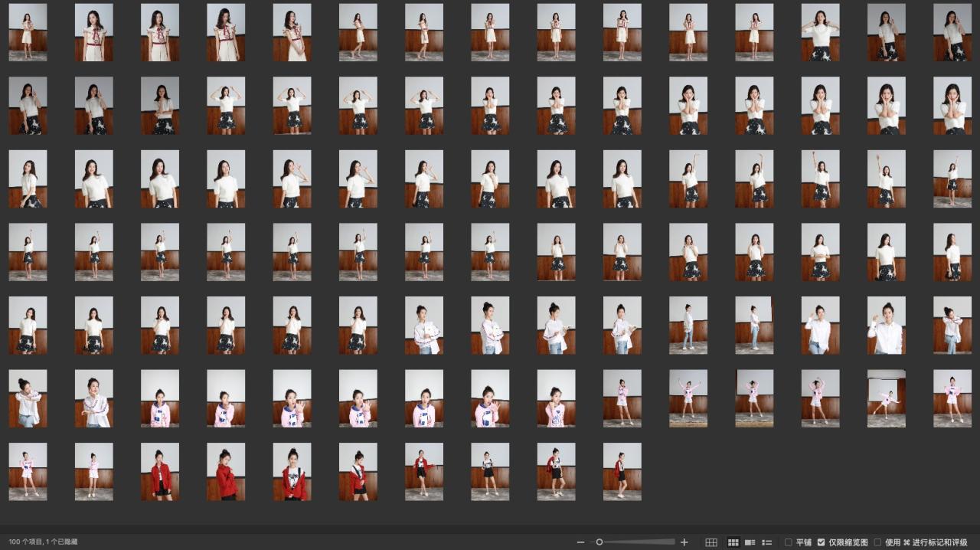Select the first red jacket thumbnail in bottom row
The image size is (980, 550).
[160, 472]
